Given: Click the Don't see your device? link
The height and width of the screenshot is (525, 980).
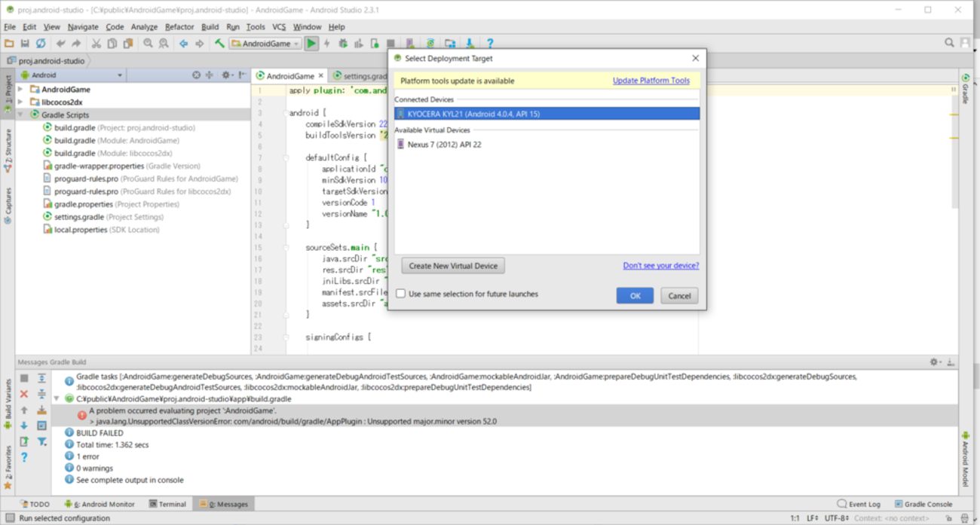Looking at the screenshot, I should tap(661, 265).
